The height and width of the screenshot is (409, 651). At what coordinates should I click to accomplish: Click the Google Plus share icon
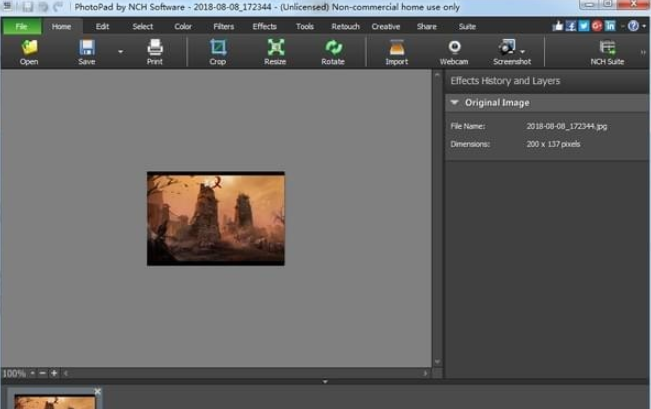[597, 26]
